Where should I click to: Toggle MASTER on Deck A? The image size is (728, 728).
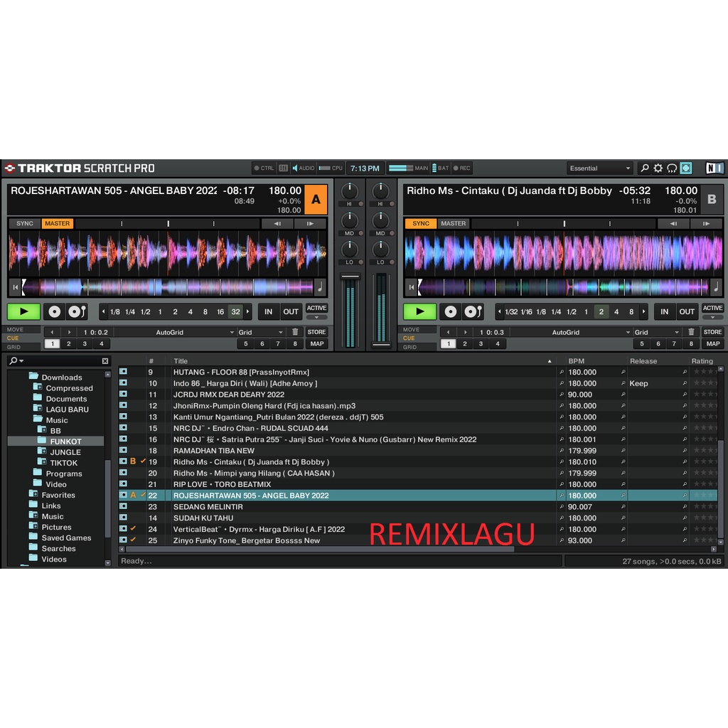tap(57, 223)
